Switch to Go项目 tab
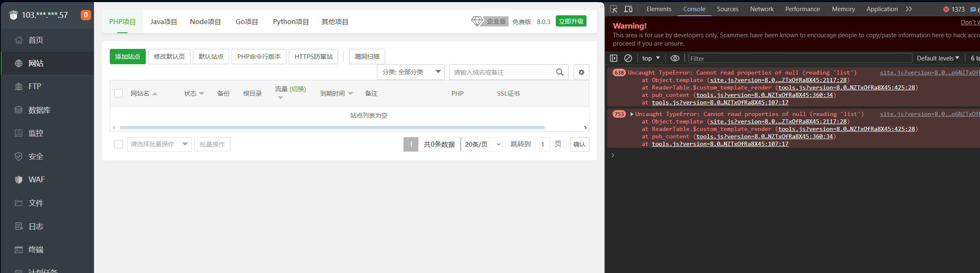 [247, 22]
